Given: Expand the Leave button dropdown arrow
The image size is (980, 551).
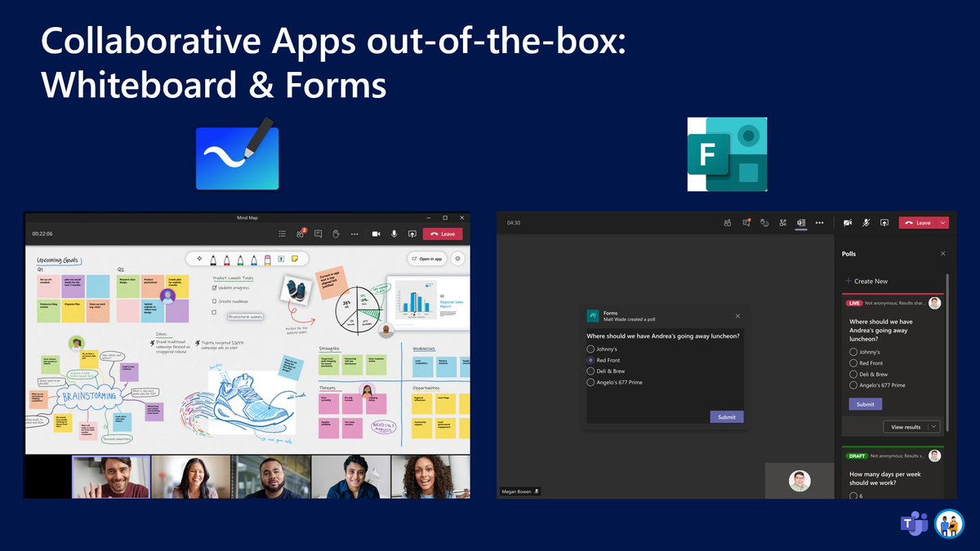Looking at the screenshot, I should coord(944,222).
